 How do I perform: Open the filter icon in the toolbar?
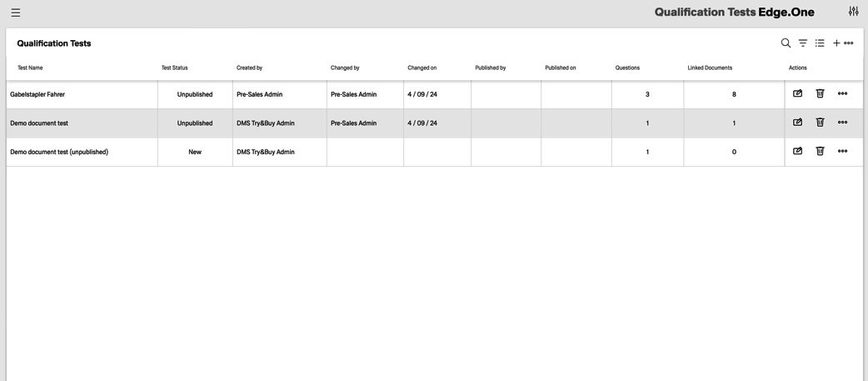click(x=803, y=43)
